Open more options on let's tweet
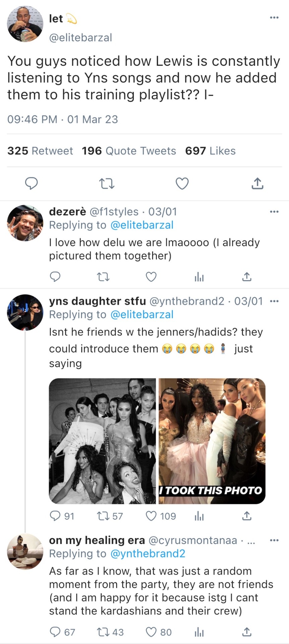 (274, 17)
